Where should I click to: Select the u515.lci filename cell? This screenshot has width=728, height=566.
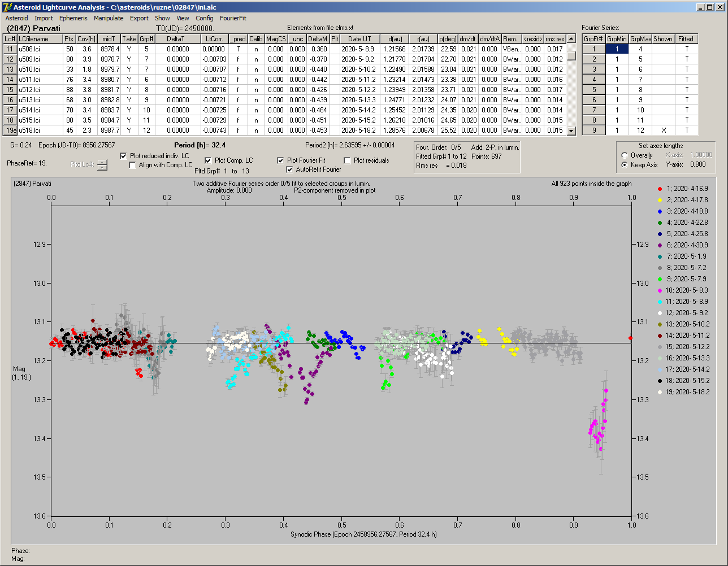39,120
